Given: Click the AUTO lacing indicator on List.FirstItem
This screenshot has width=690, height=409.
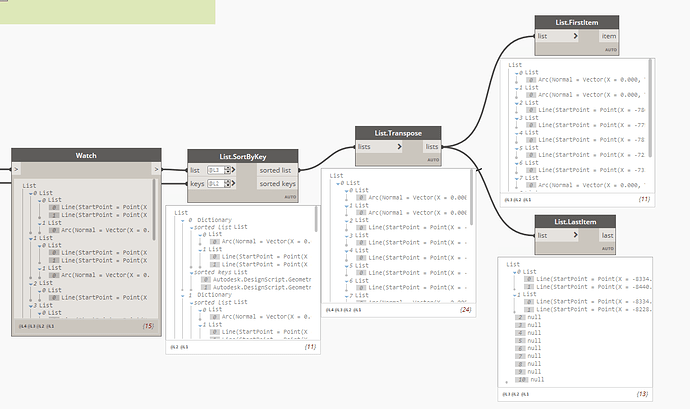Looking at the screenshot, I should [x=611, y=50].
